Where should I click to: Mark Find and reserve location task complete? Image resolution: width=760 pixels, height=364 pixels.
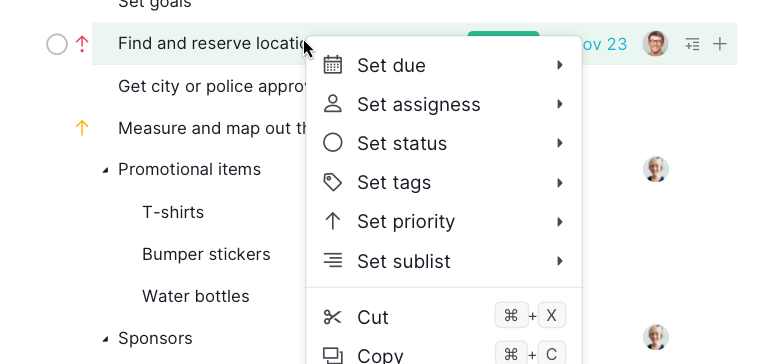point(57,44)
